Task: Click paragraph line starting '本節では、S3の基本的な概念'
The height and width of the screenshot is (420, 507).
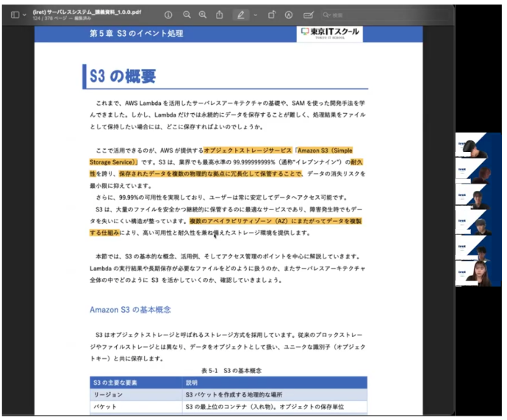Action: (229, 256)
